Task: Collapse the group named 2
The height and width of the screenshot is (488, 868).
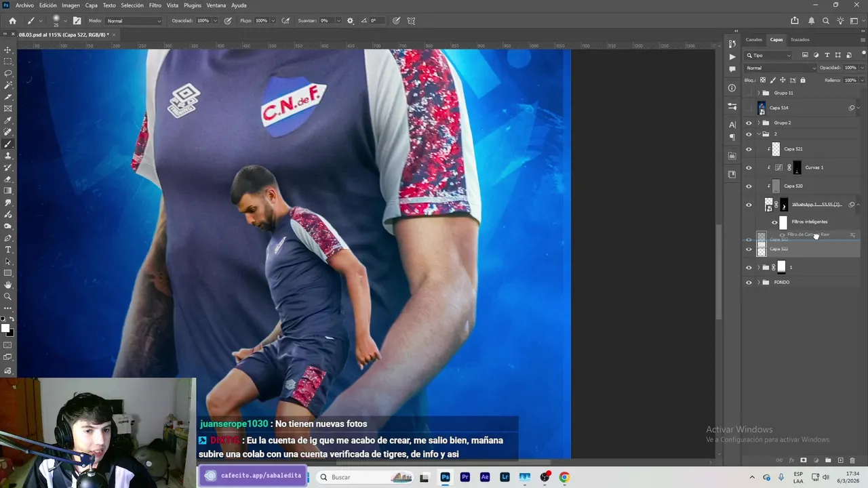Action: (758, 134)
